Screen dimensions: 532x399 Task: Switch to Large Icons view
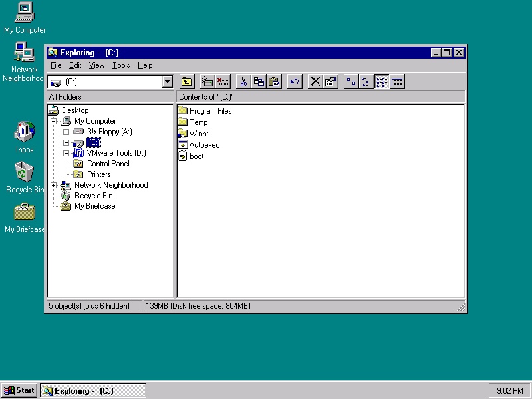[x=351, y=82]
